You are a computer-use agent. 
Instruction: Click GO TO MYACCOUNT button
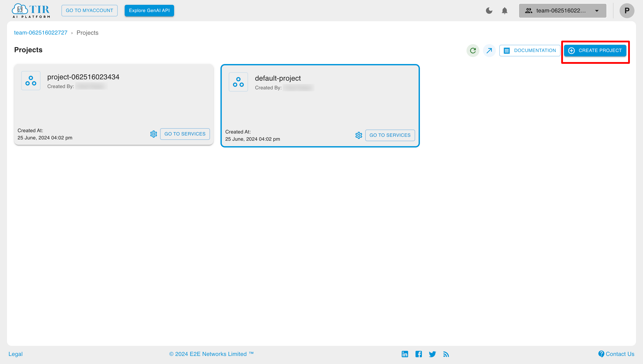(89, 10)
